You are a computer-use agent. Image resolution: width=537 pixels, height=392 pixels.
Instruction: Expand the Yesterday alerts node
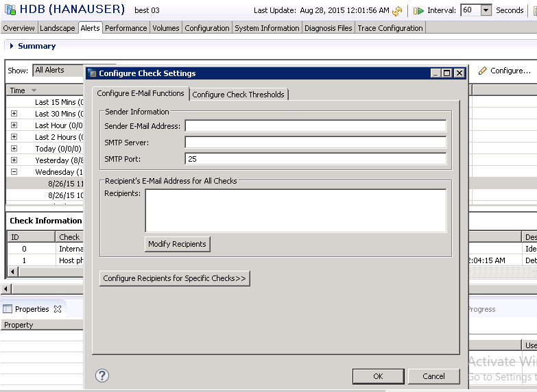pyautogui.click(x=14, y=160)
